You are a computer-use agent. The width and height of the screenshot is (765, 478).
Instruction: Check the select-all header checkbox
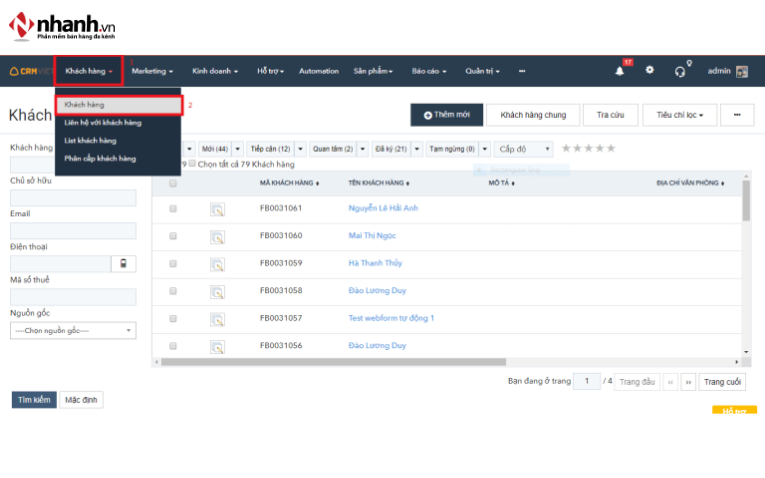pyautogui.click(x=173, y=184)
